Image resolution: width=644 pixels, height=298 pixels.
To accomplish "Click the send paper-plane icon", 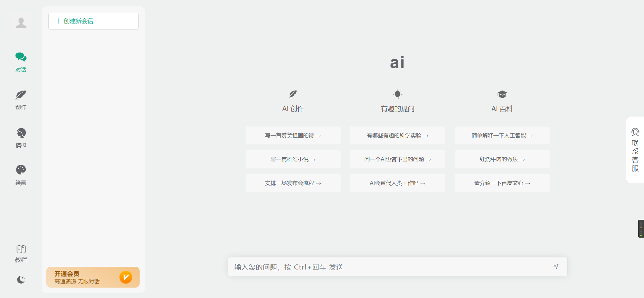I will point(556,266).
